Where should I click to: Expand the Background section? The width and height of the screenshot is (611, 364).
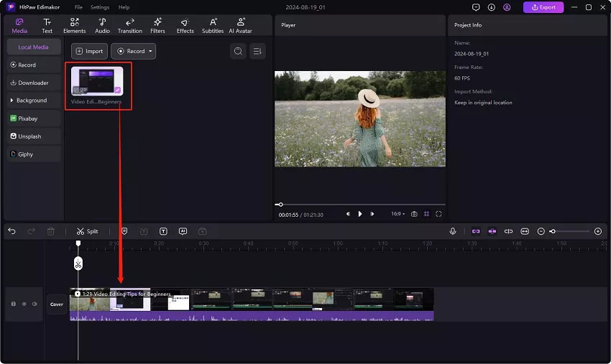(34, 101)
